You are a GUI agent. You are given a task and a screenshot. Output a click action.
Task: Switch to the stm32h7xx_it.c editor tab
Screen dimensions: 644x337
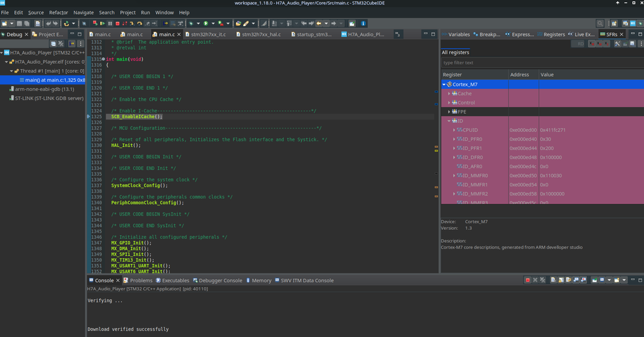(x=205, y=34)
